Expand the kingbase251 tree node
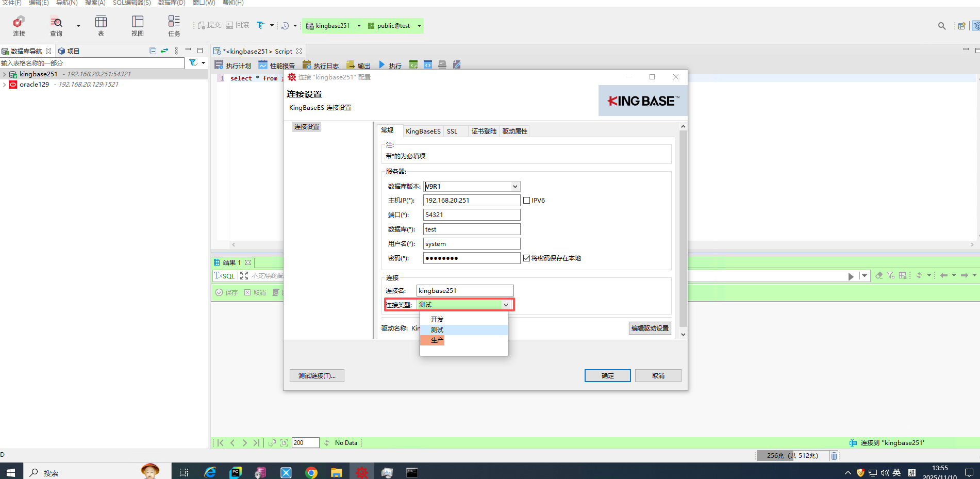The height and width of the screenshot is (479, 980). (x=5, y=74)
